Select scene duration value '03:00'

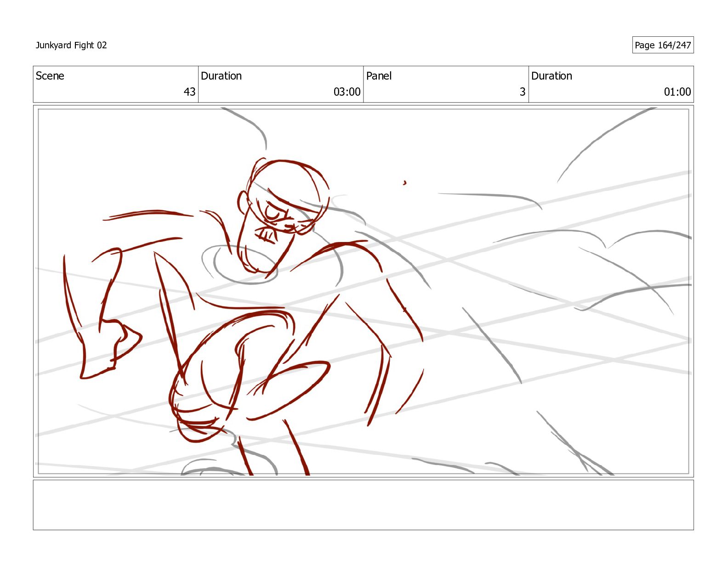pyautogui.click(x=347, y=92)
